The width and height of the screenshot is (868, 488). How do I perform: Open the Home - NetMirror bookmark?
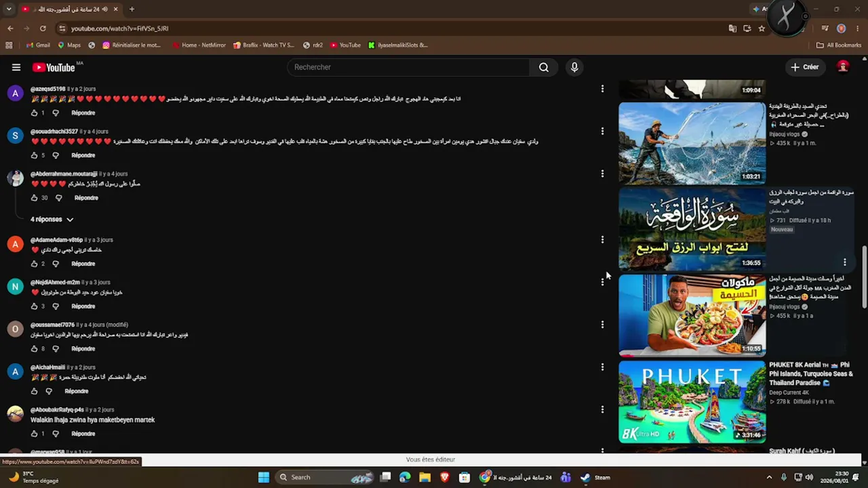(x=199, y=45)
